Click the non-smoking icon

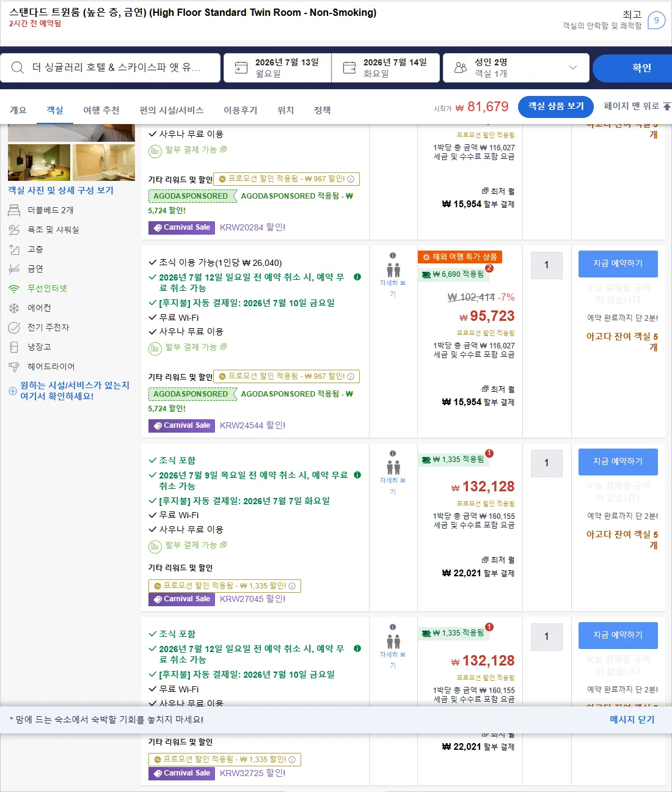[14, 269]
